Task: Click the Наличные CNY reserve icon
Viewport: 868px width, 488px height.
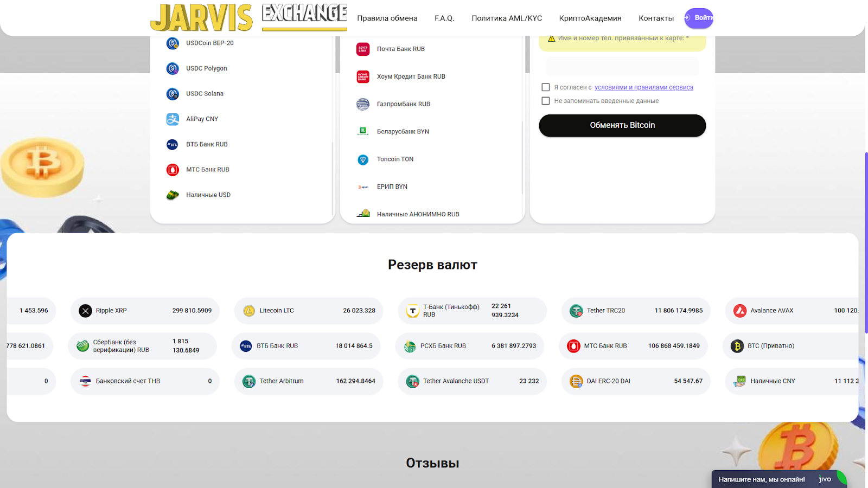Action: coord(740,381)
